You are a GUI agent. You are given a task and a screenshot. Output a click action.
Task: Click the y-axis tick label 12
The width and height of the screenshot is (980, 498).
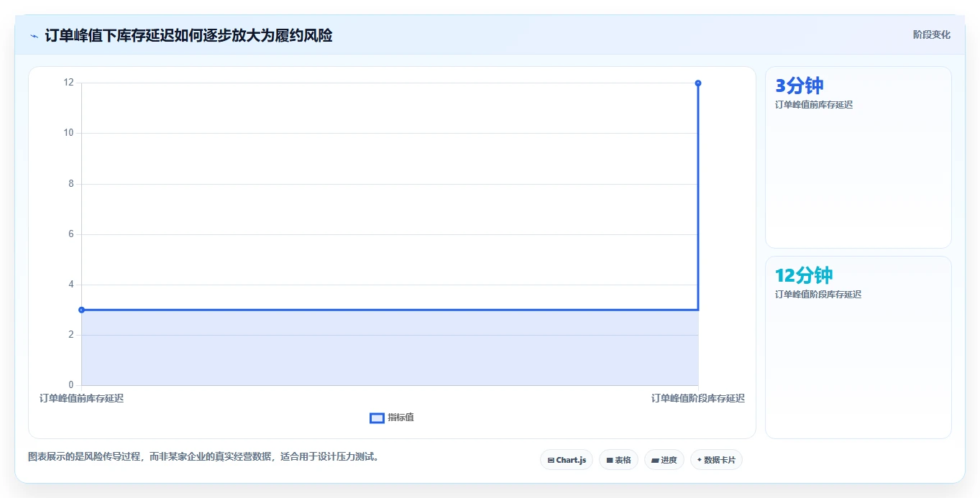click(68, 83)
